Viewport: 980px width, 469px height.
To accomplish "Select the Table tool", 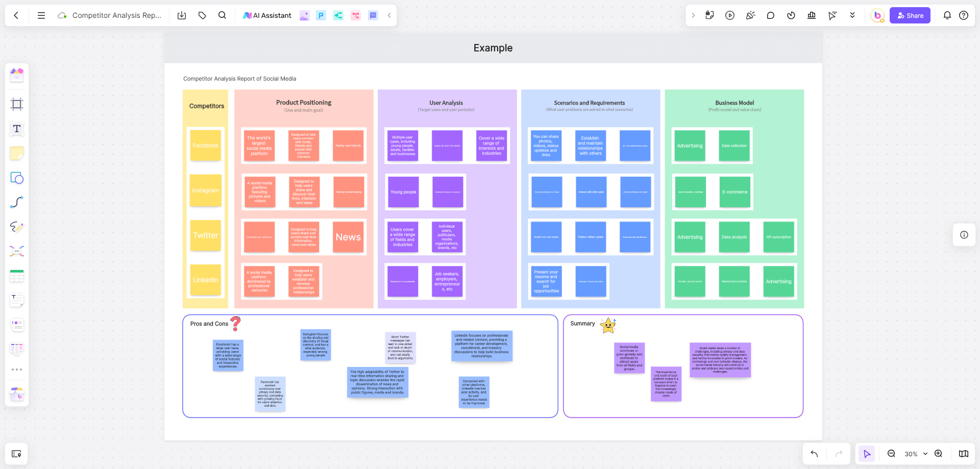I will [17, 276].
